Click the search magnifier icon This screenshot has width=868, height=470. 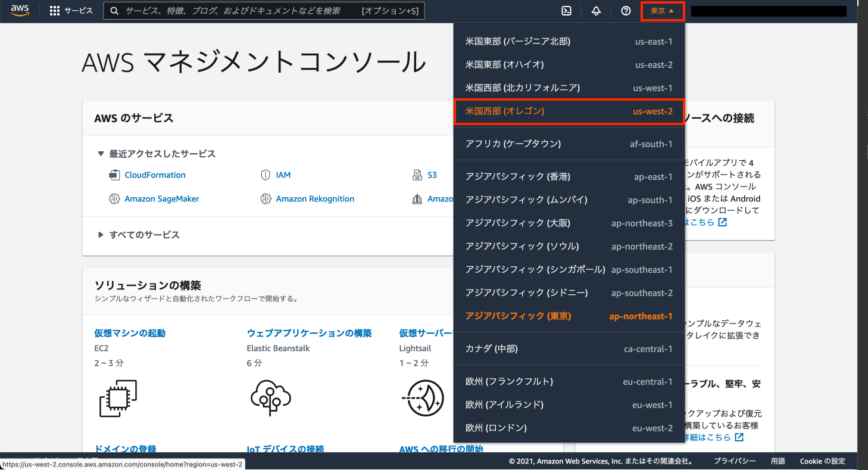tap(114, 11)
